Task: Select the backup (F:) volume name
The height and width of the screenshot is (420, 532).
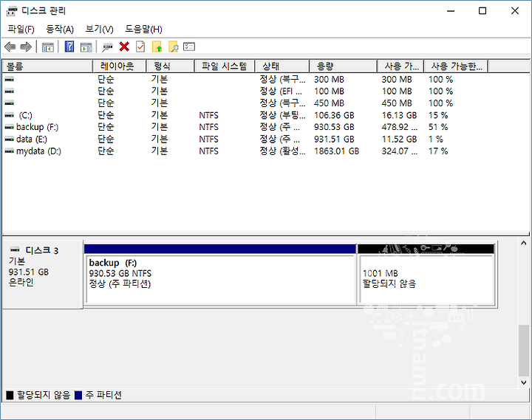Action: [x=38, y=127]
